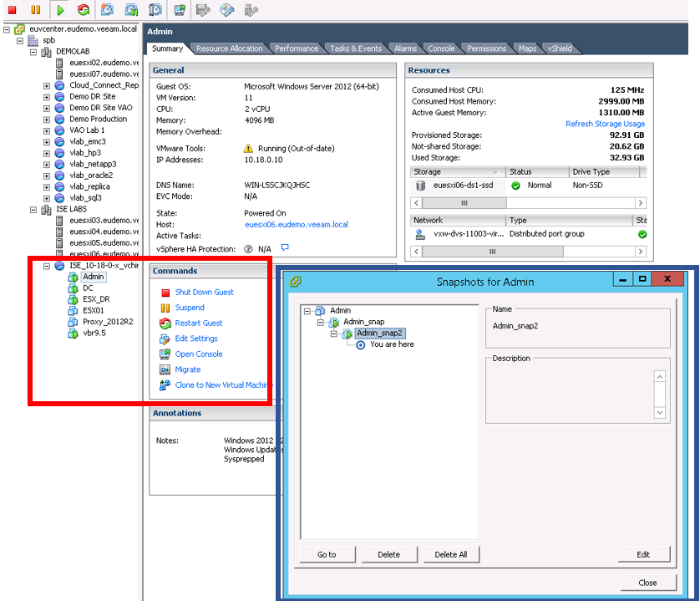Screen dimensions: 700x601
Task: Click the Description box scroll down arrow
Action: coord(659,412)
